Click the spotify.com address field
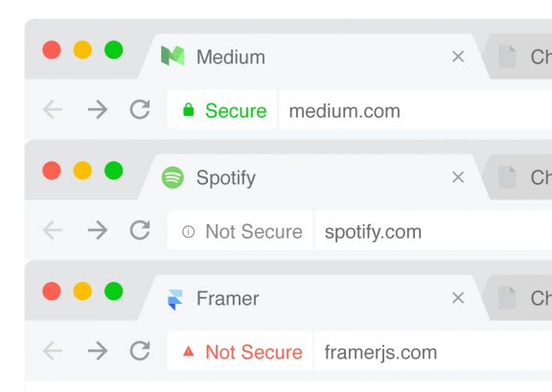Image resolution: width=552 pixels, height=392 pixels. tap(433, 231)
